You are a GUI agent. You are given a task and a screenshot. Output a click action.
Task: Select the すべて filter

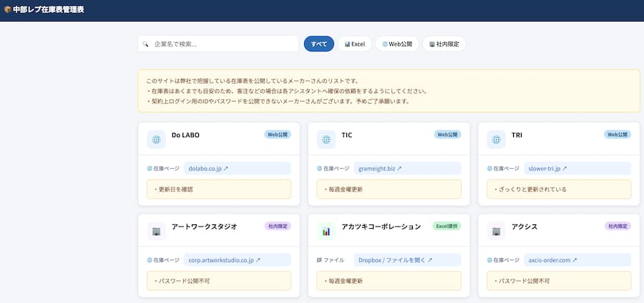pyautogui.click(x=319, y=44)
